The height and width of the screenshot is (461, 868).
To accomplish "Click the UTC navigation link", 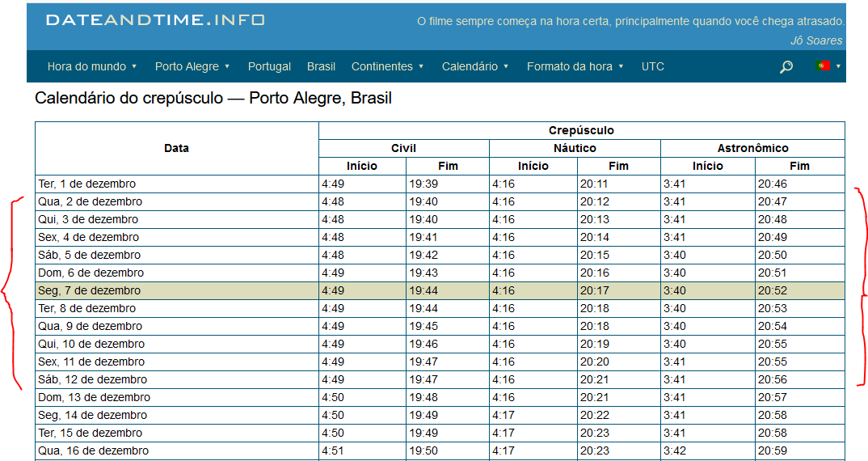I will coord(653,66).
